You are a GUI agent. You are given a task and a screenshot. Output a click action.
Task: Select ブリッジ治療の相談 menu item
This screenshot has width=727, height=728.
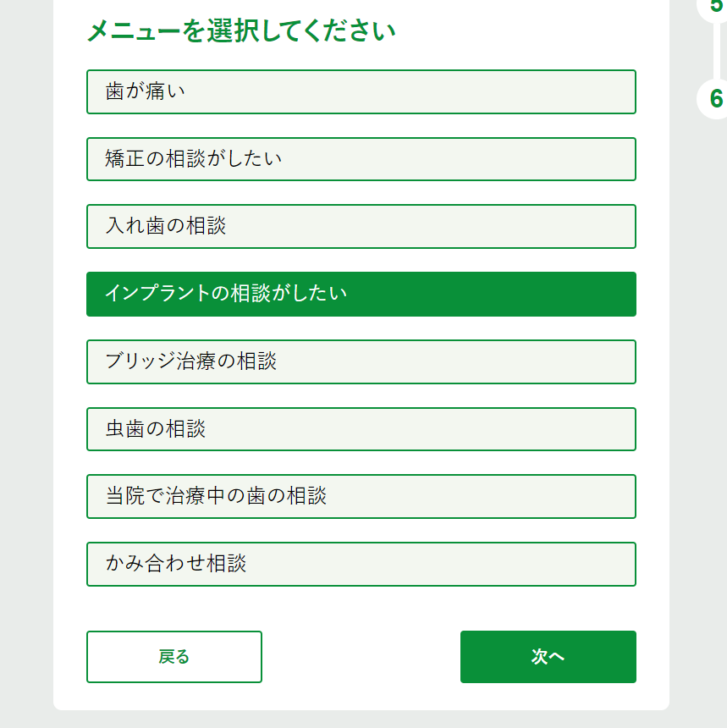pyautogui.click(x=361, y=361)
